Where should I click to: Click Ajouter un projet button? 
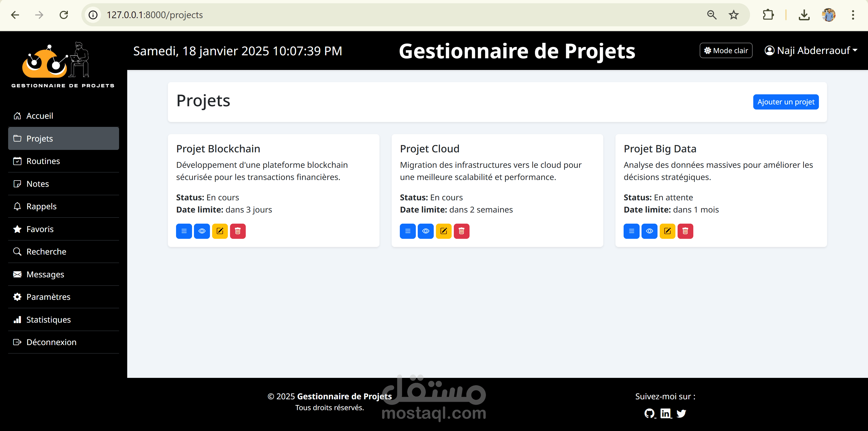pos(786,102)
